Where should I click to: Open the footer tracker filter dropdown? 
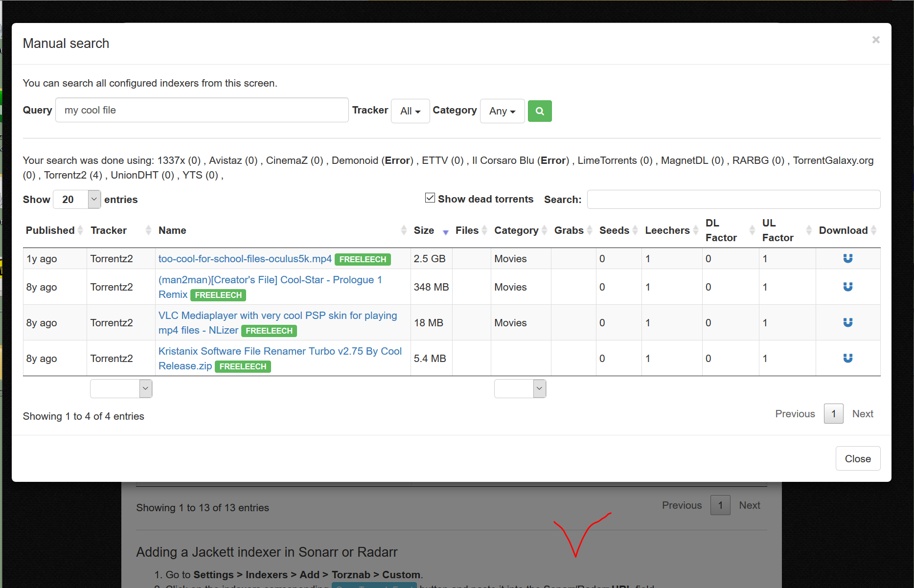click(x=121, y=388)
